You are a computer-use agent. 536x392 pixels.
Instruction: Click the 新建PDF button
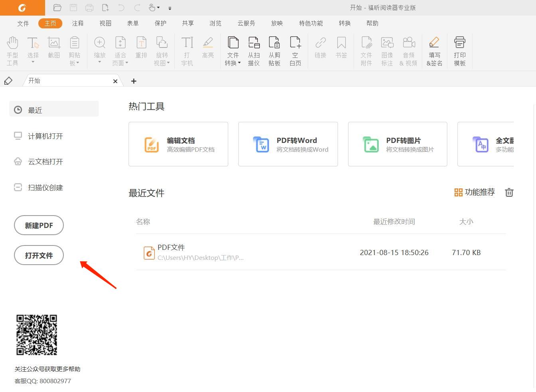click(39, 225)
